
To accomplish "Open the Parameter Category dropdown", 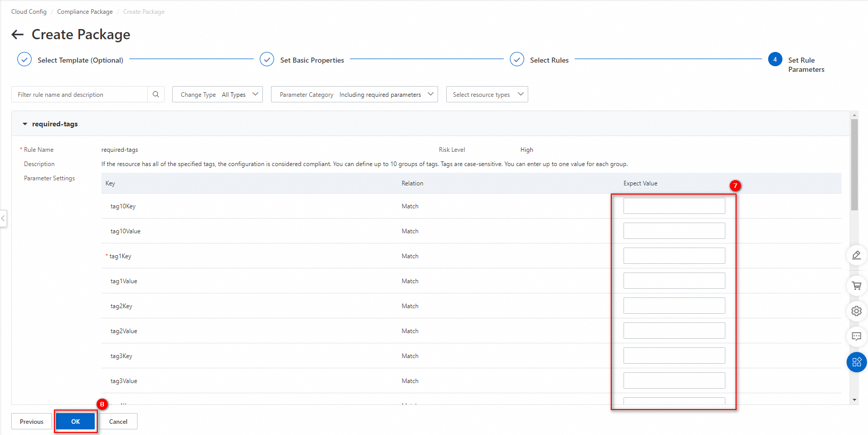I will click(x=355, y=94).
